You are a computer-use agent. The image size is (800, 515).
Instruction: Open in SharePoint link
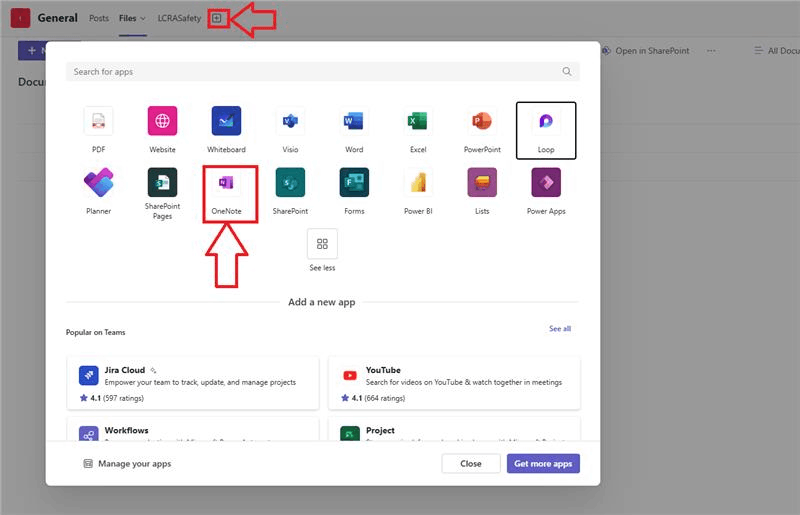pyautogui.click(x=646, y=51)
